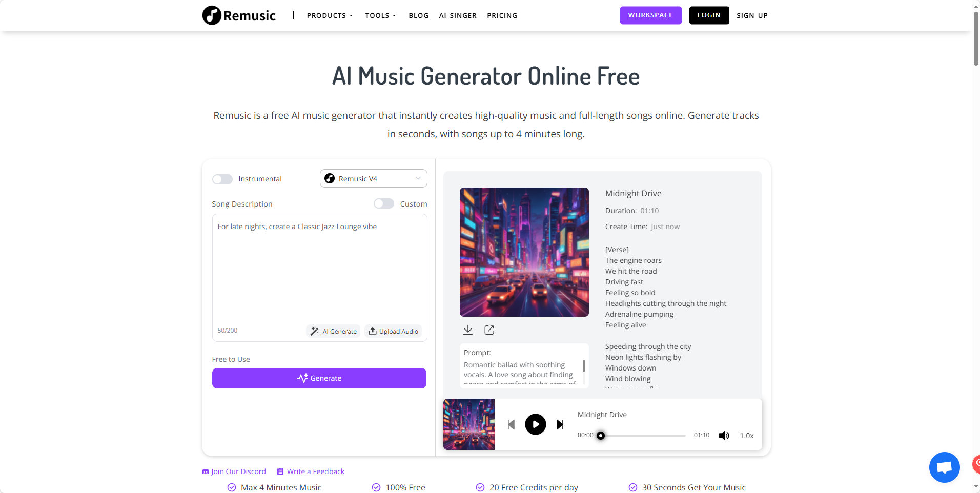The image size is (980, 493).
Task: Go to the previous track
Action: click(x=511, y=424)
